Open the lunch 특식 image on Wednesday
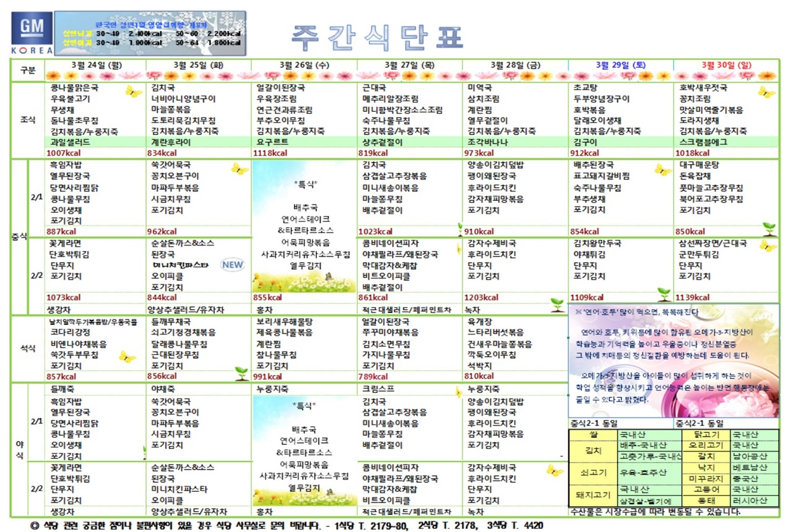 (x=304, y=226)
